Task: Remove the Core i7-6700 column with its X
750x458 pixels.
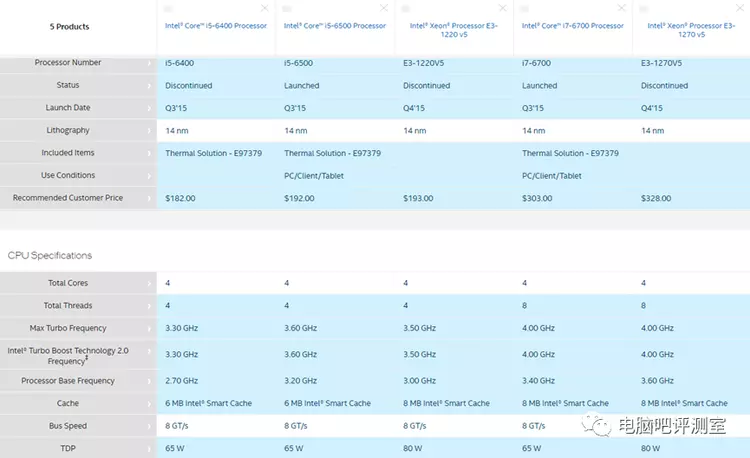Action: pos(621,8)
